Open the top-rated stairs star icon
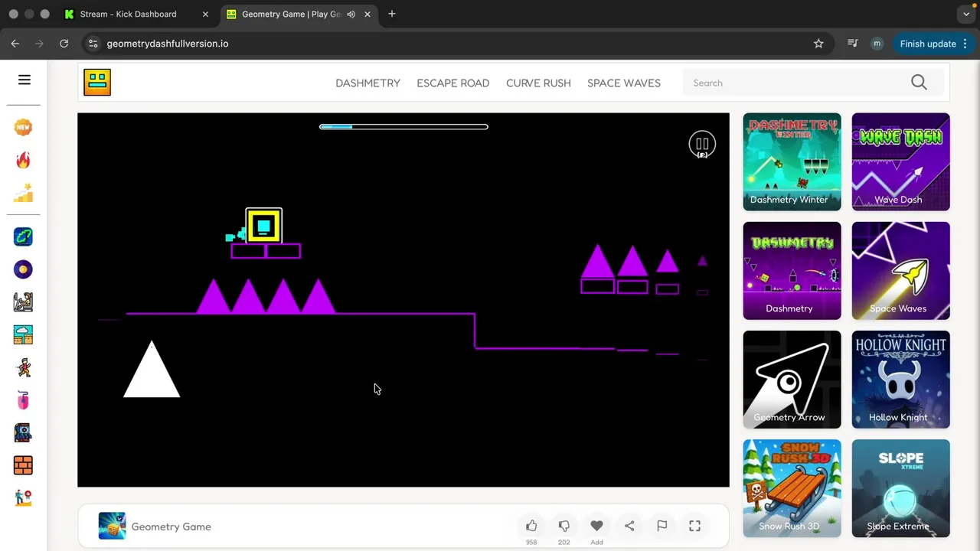The height and width of the screenshot is (551, 980). click(x=23, y=193)
